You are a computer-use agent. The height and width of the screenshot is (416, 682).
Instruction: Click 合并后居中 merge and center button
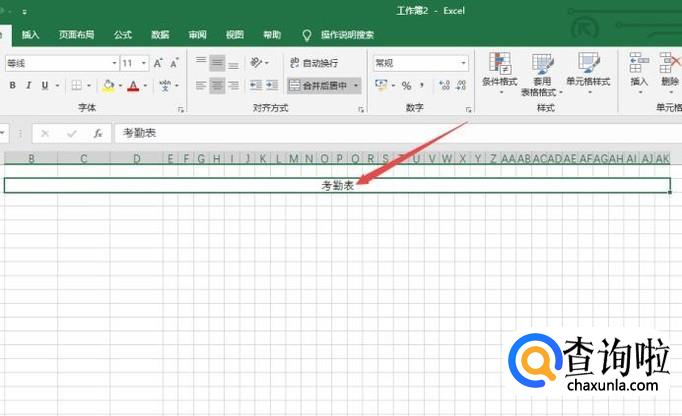(x=319, y=85)
